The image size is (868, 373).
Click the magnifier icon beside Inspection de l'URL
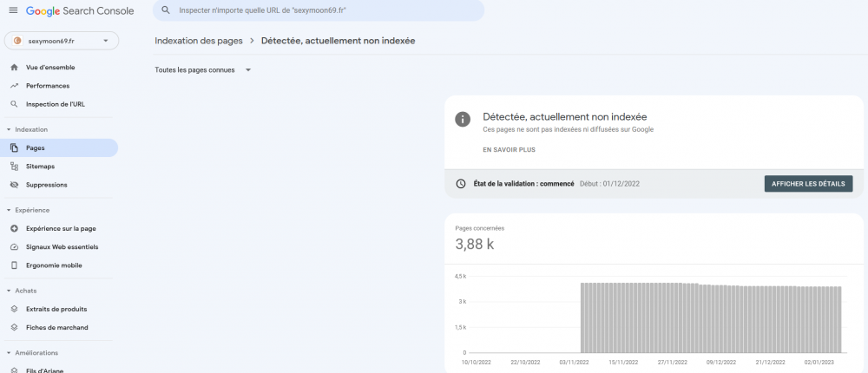point(15,104)
